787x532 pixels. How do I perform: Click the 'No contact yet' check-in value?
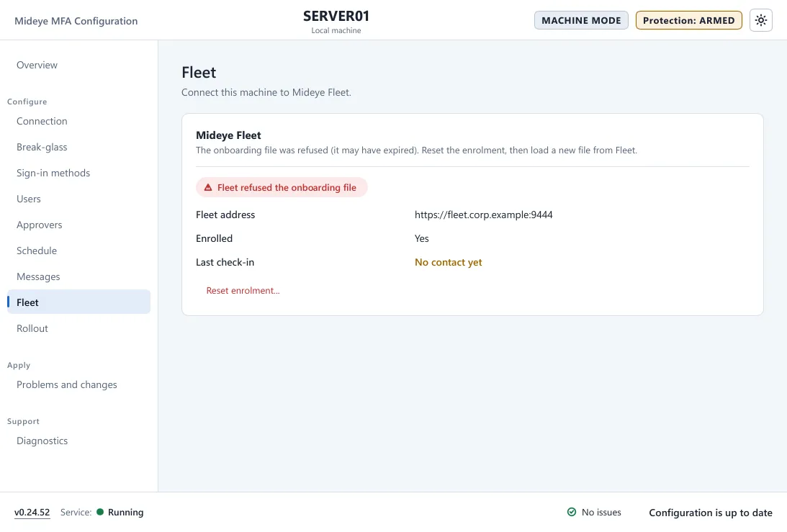pyautogui.click(x=448, y=263)
